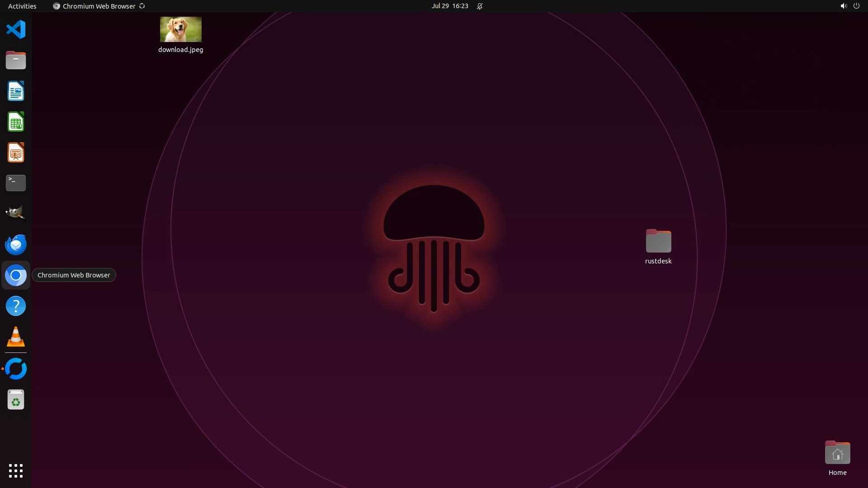Screen dimensions: 868x488
Task: Open clock and calendar panel
Action: point(449,6)
